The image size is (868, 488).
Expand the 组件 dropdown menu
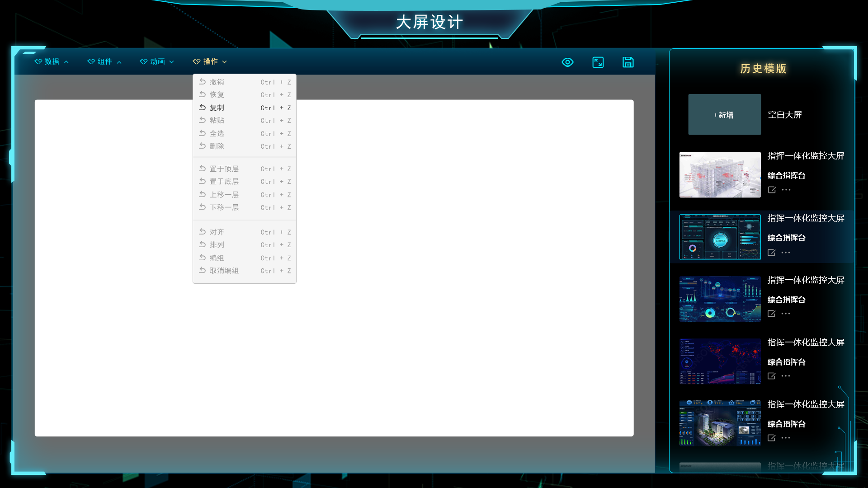click(104, 62)
